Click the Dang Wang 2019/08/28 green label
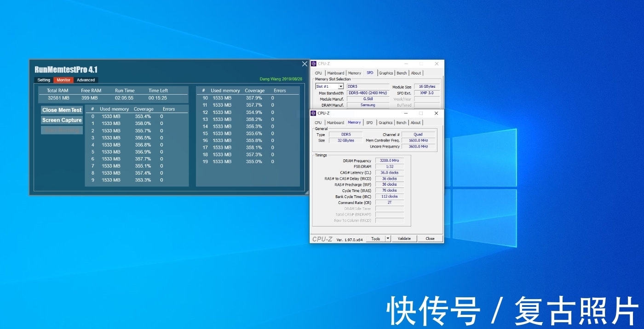Image resolution: width=644 pixels, height=329 pixels. tap(281, 79)
